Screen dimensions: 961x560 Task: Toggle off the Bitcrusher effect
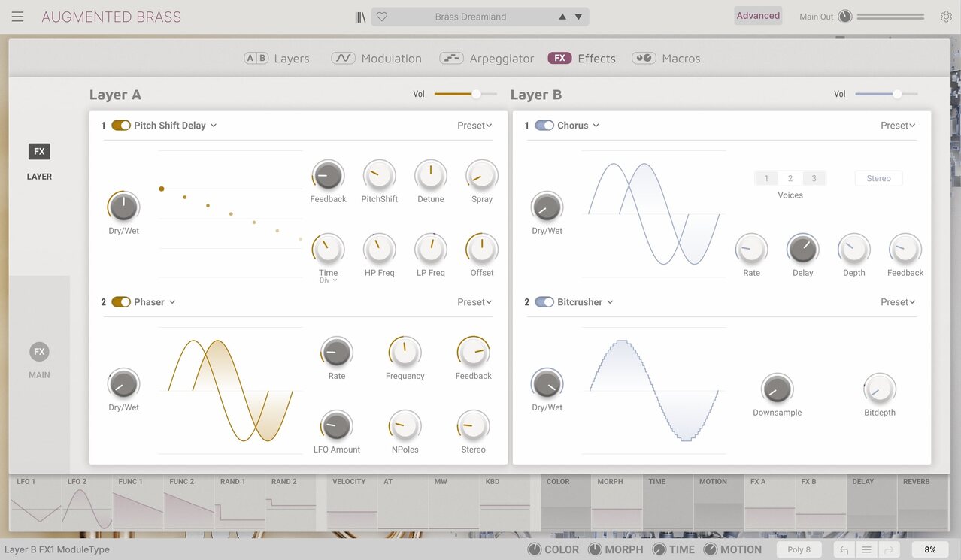coord(544,301)
